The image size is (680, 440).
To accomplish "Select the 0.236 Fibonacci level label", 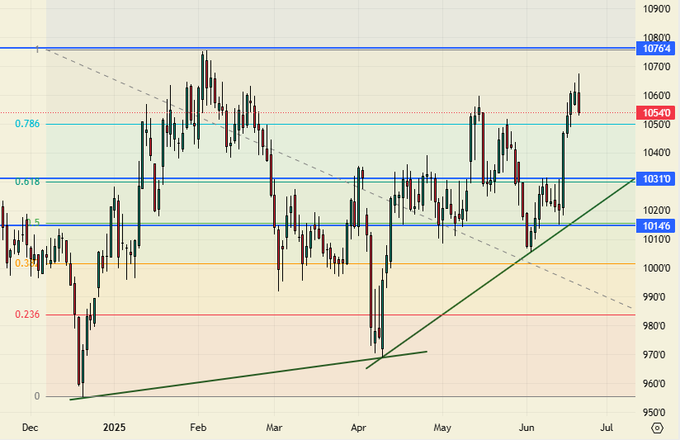I will 27,314.
